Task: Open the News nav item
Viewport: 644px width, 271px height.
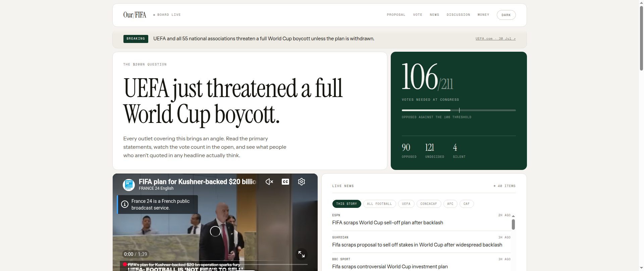Action: click(x=434, y=15)
